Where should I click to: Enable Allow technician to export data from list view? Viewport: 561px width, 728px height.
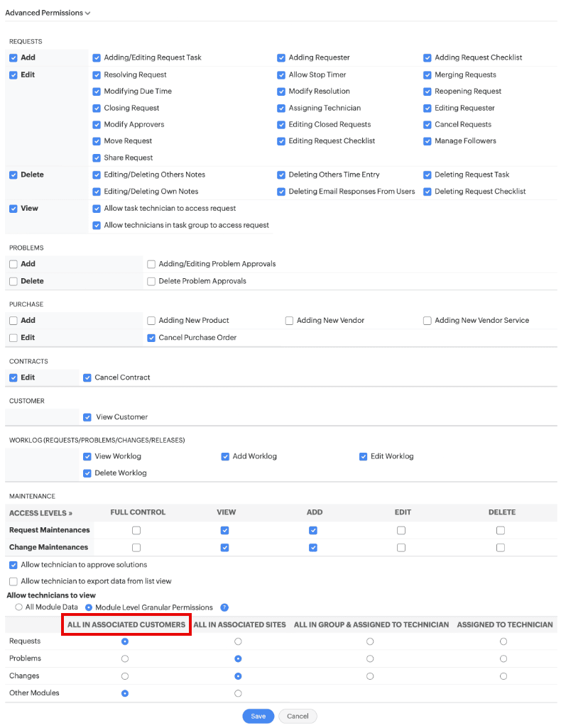tap(13, 581)
